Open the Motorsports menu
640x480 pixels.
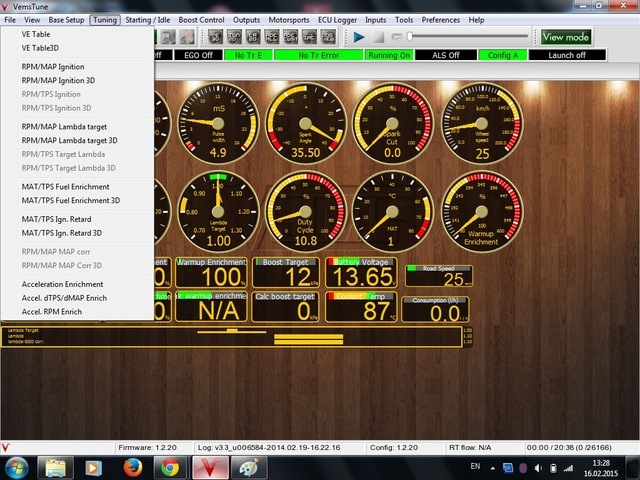click(289, 20)
